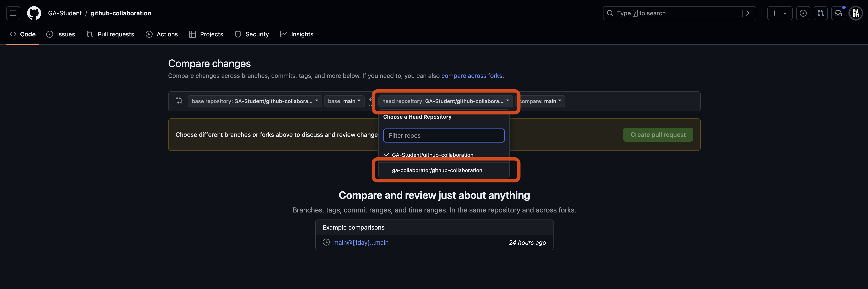The width and height of the screenshot is (868, 289).
Task: Select ga-collaborator/github-collaboration from the list
Action: coord(437,170)
